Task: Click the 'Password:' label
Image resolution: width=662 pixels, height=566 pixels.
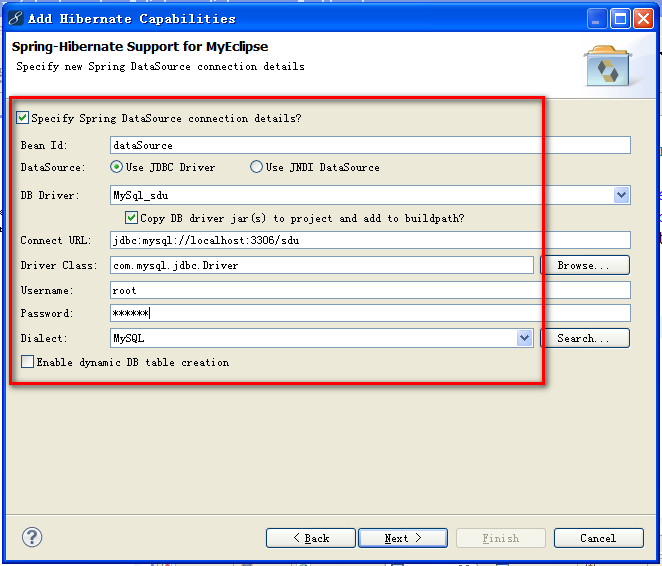Action: (47, 313)
